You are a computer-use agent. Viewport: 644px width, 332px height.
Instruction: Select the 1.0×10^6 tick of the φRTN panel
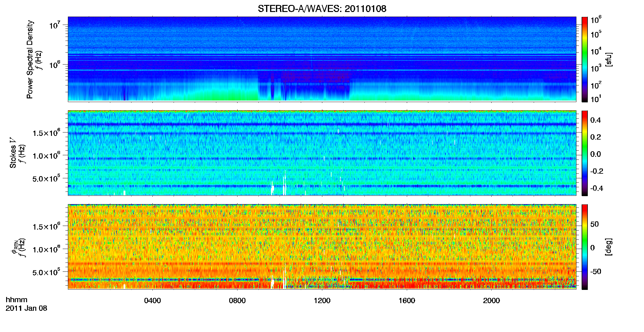46,249
